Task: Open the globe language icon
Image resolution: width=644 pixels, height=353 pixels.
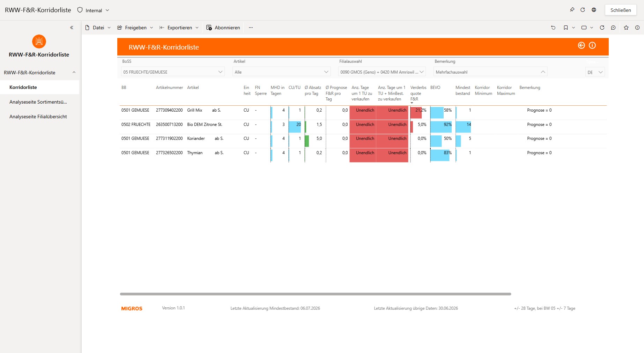Action: [594, 10]
